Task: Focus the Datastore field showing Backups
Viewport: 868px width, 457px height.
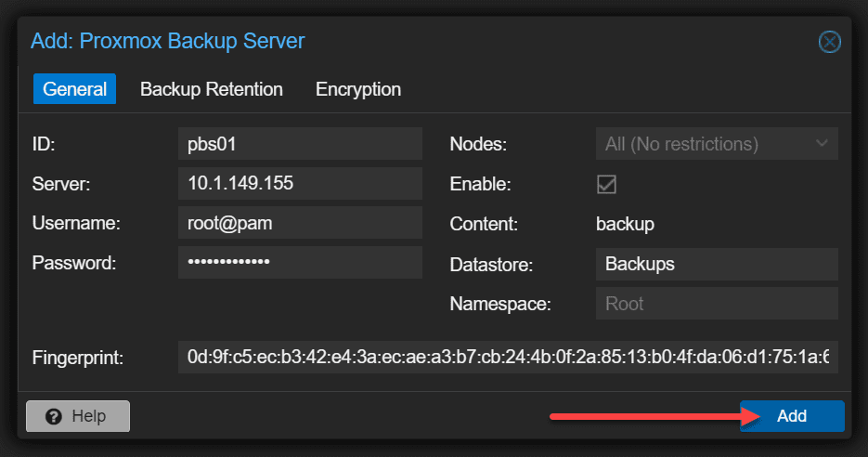Action: coord(716,264)
